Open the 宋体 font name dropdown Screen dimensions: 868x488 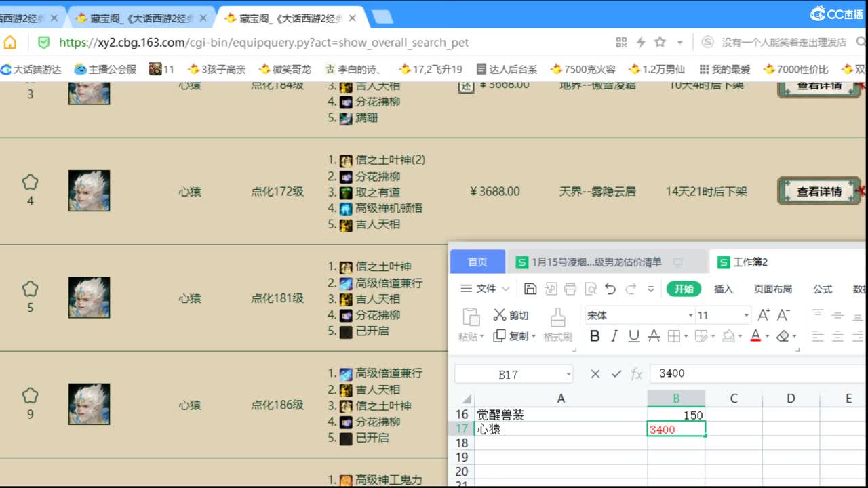coord(690,315)
